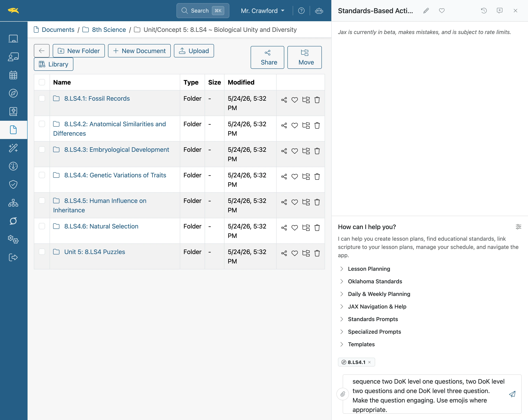Toggle the select-all checkbox in table header
This screenshot has height=420, width=528.
42,82
